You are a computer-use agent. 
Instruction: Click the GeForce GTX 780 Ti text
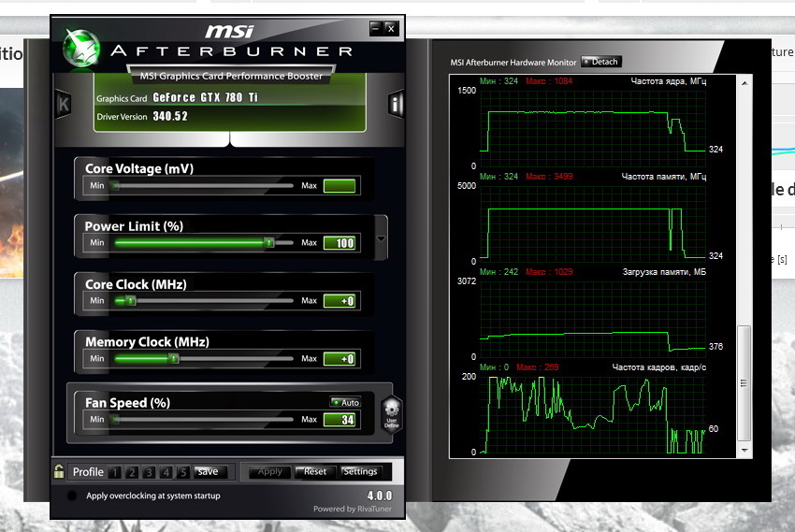pyautogui.click(x=206, y=97)
